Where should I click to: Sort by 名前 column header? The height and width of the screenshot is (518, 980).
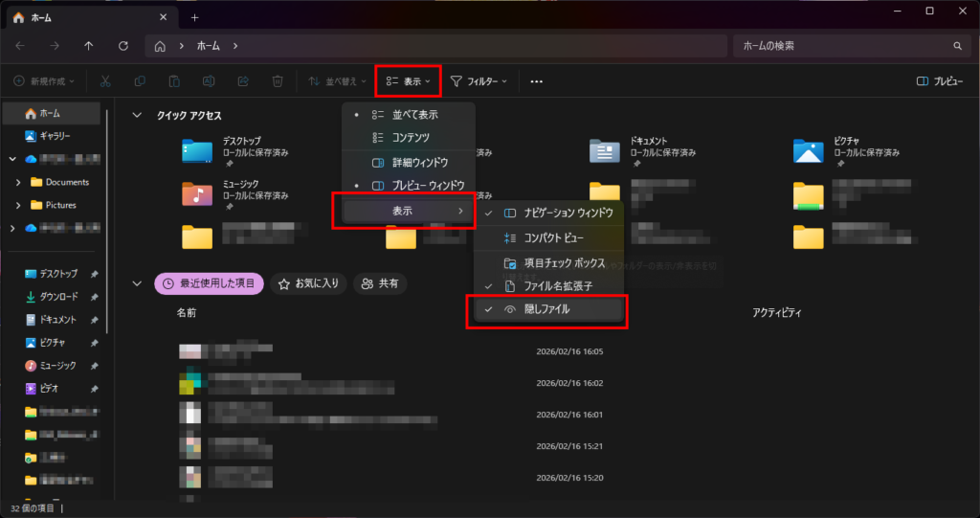tap(187, 312)
